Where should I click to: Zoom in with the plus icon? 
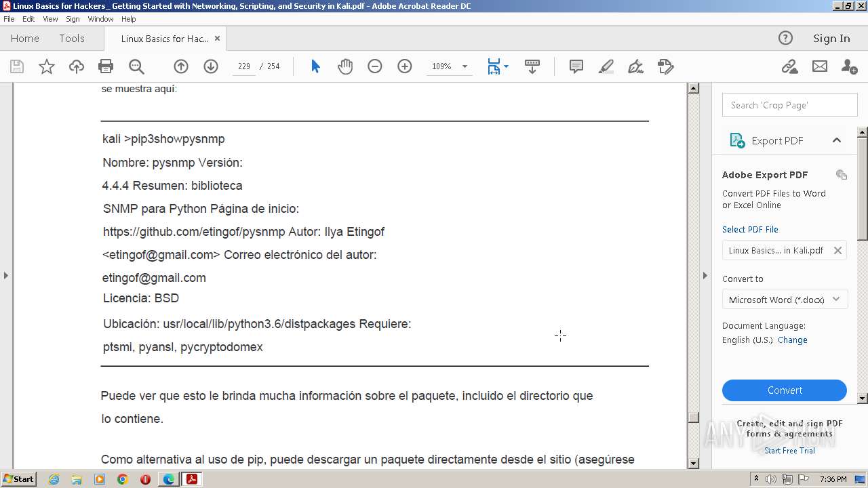405,66
